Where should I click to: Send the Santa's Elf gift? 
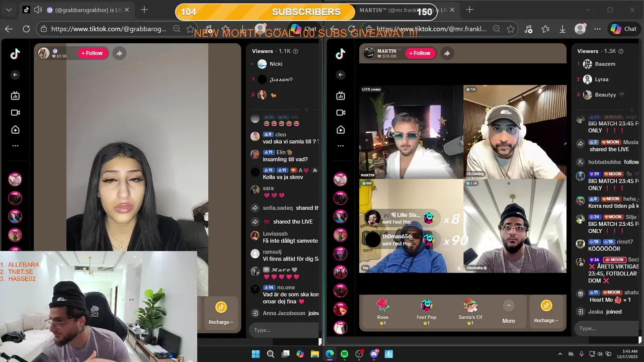[470, 310]
